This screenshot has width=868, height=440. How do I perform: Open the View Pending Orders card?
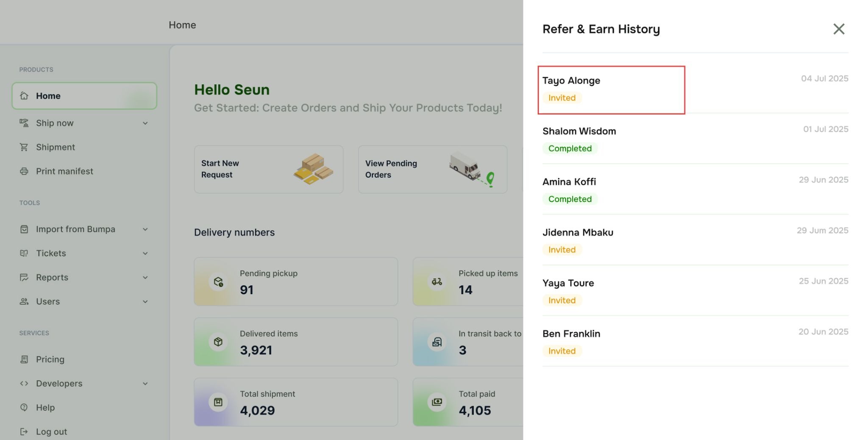click(432, 169)
